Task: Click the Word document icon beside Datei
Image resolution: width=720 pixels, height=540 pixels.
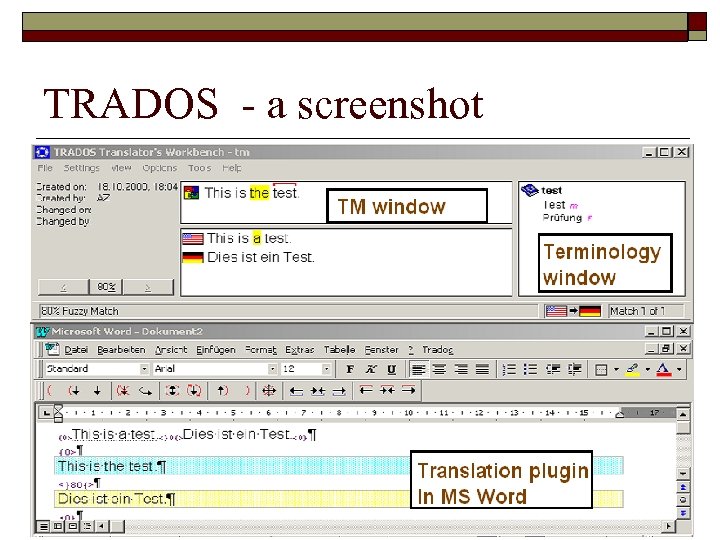Action: pos(52,349)
